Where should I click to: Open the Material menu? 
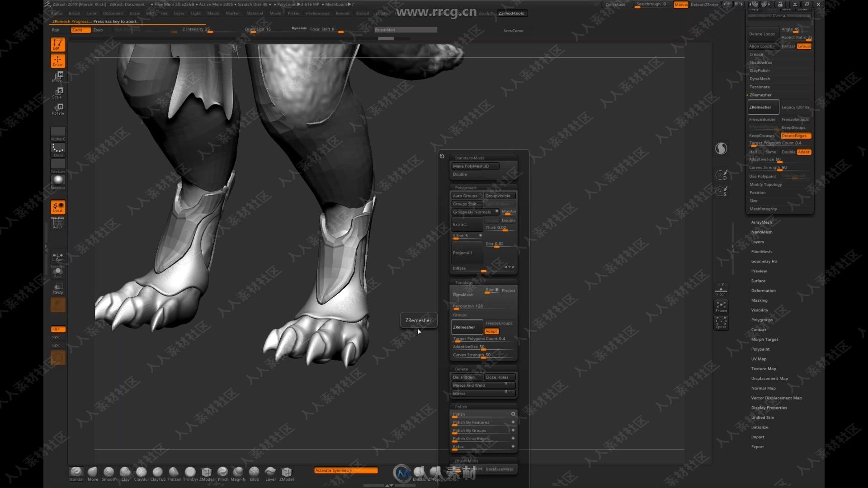click(x=255, y=13)
